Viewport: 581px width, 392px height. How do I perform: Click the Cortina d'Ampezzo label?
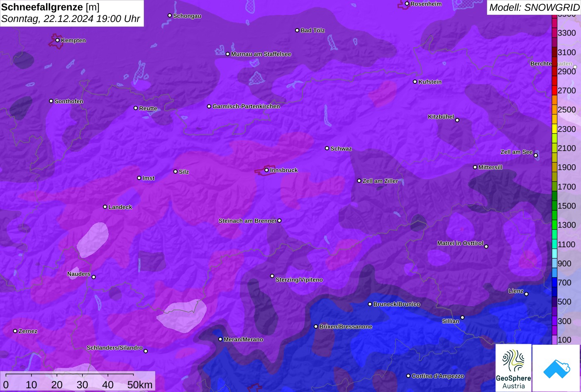[x=438, y=376]
